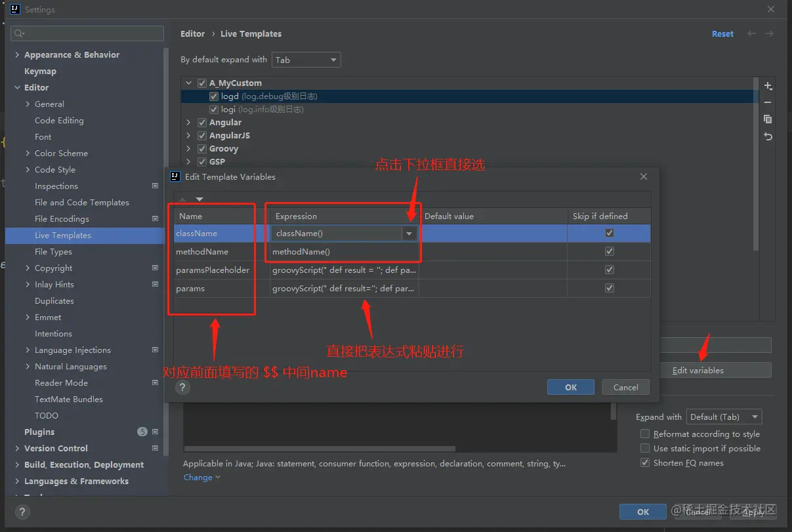Toggle Skip if defined for paramsPlaceholder
The height and width of the screenshot is (532, 792).
click(x=610, y=270)
